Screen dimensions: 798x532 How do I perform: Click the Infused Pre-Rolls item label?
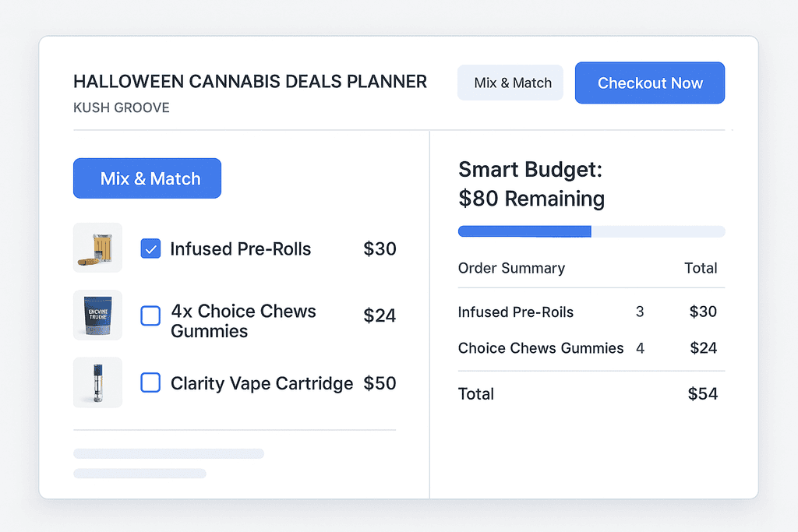tap(240, 249)
